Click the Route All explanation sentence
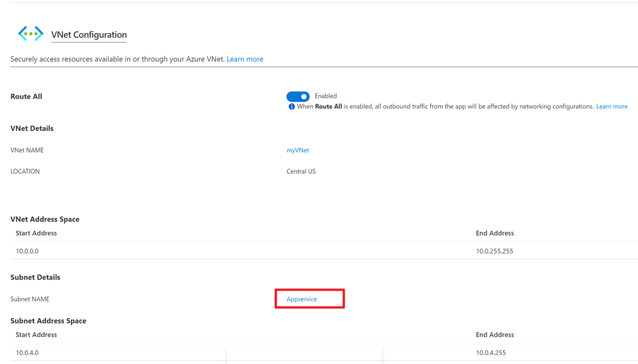Screen dimensions: 638x364 point(445,107)
